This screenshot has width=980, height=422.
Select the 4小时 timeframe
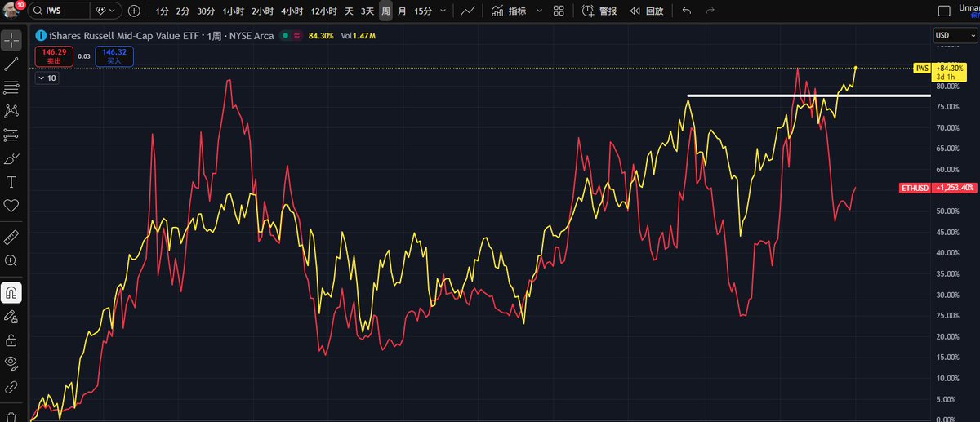tap(291, 11)
